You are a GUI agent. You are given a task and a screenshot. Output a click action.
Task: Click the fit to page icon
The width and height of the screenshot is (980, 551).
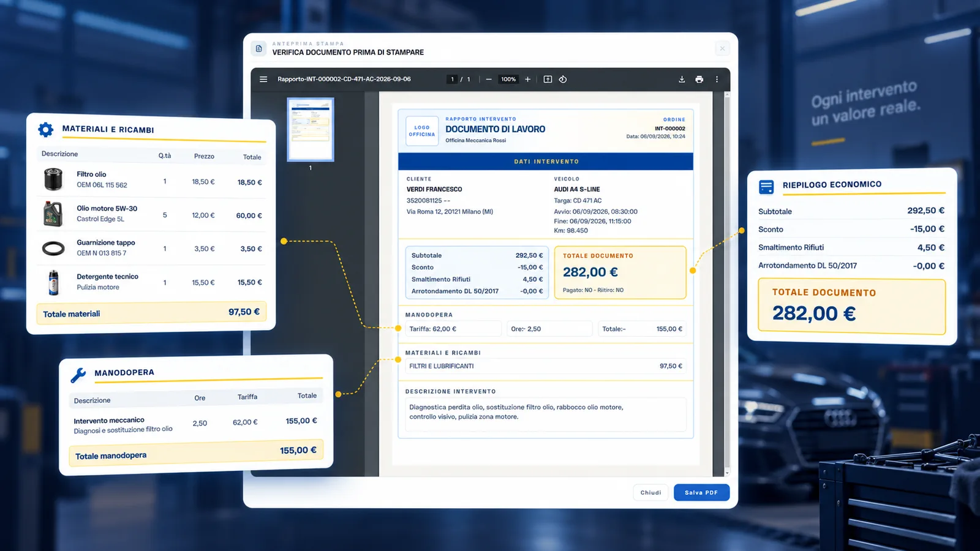coord(548,79)
